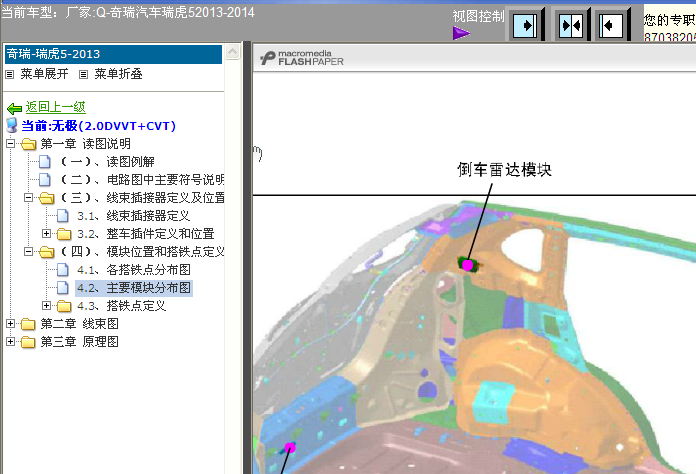Image resolution: width=696 pixels, height=474 pixels.
Task: Click the left panel scroll-up arrow
Action: (232, 52)
